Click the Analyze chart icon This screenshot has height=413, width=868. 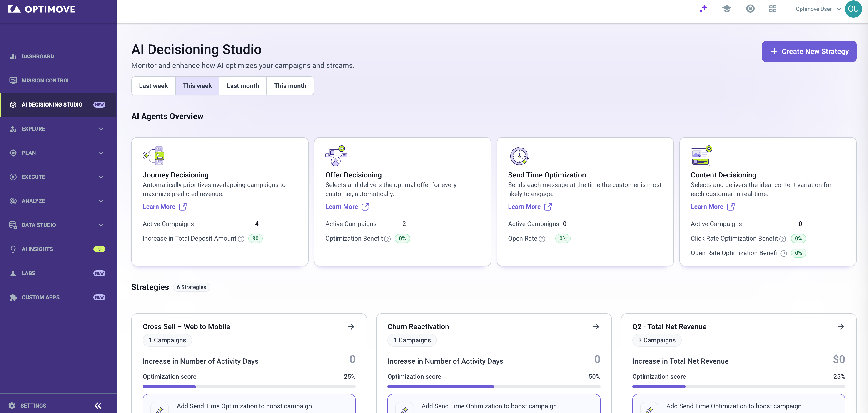13,201
